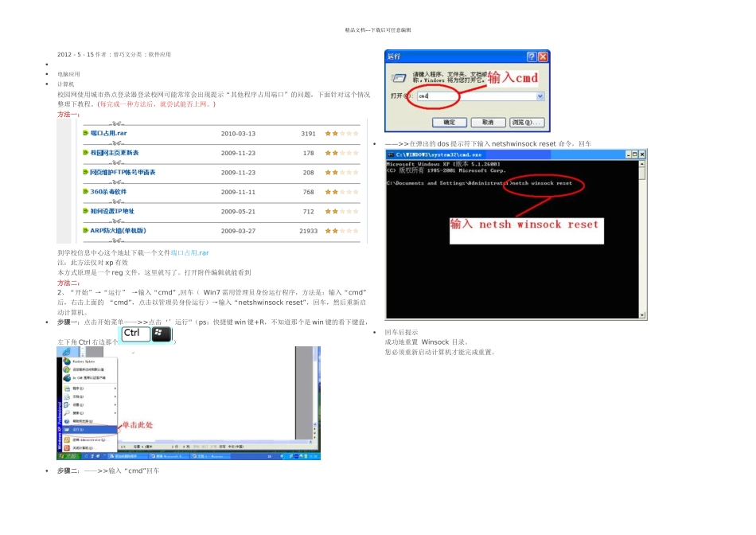Open the 搜索(C) Start menu item
The width and height of the screenshot is (756, 535).
[x=90, y=413]
